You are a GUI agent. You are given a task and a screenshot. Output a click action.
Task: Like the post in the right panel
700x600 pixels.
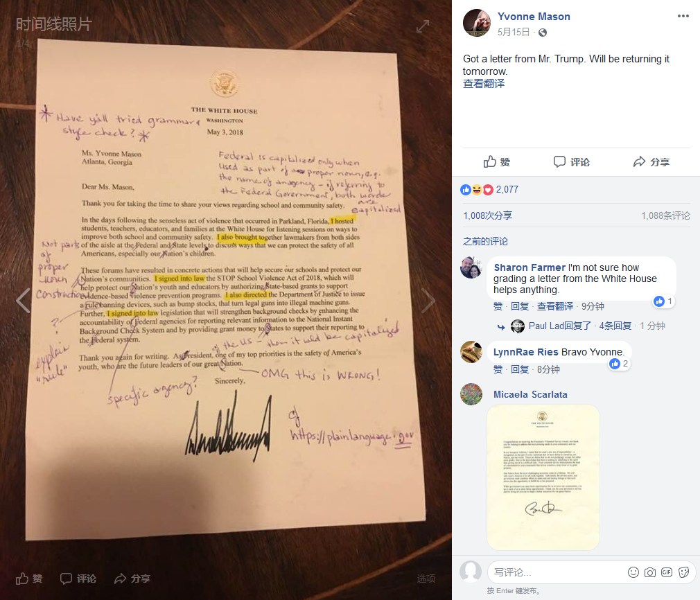click(496, 161)
